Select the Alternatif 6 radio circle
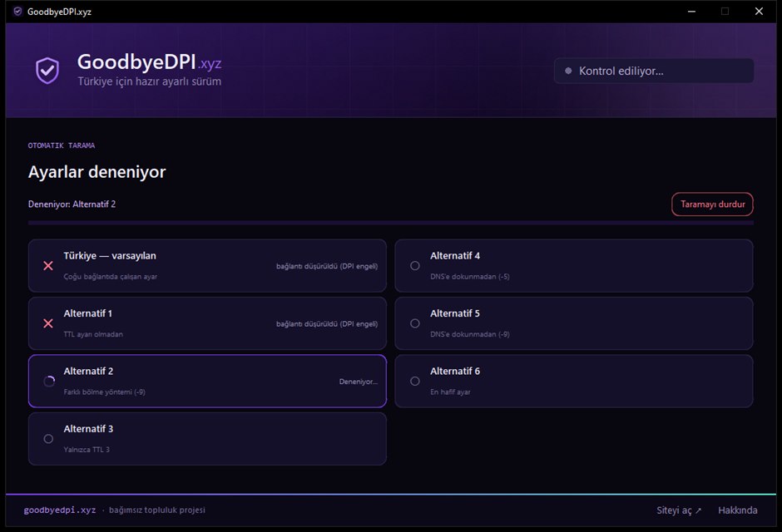Viewport: 782px width, 532px height. (415, 381)
